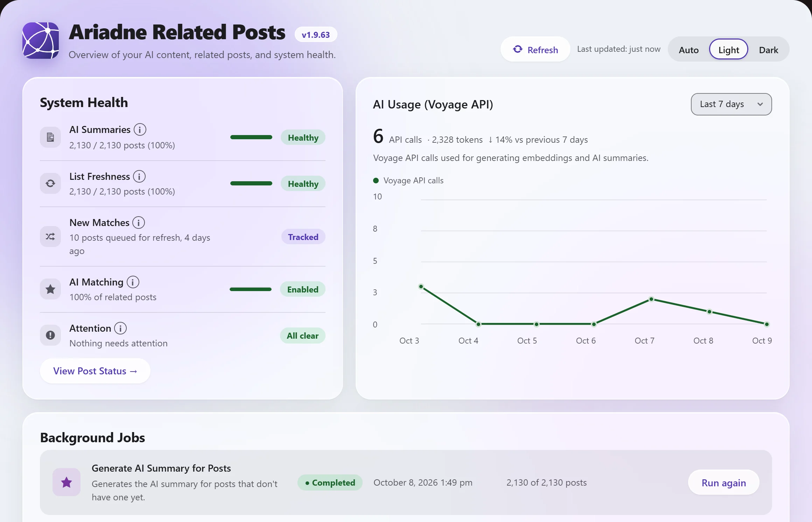
Task: Click the Voyage API calls legend item
Action: (x=408, y=181)
